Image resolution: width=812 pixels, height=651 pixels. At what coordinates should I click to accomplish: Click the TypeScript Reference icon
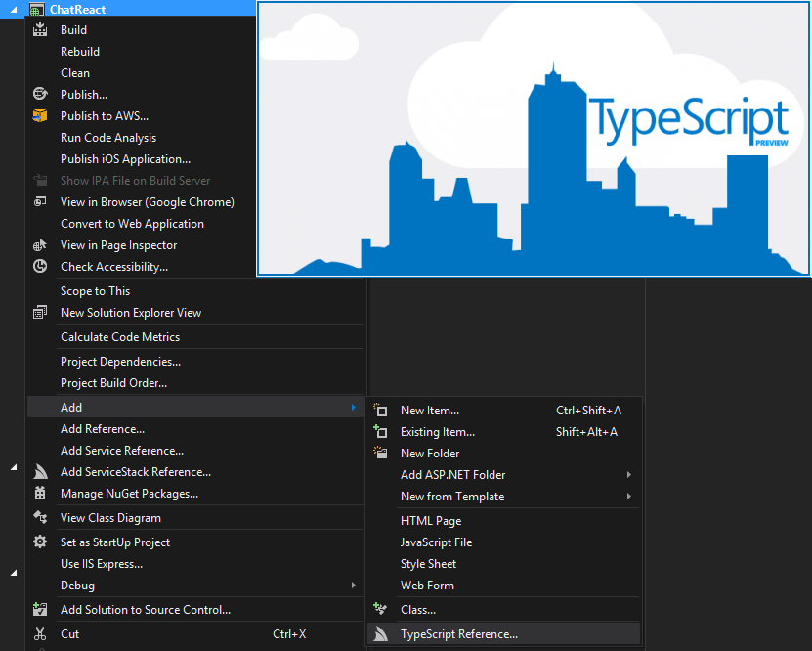pyautogui.click(x=381, y=633)
